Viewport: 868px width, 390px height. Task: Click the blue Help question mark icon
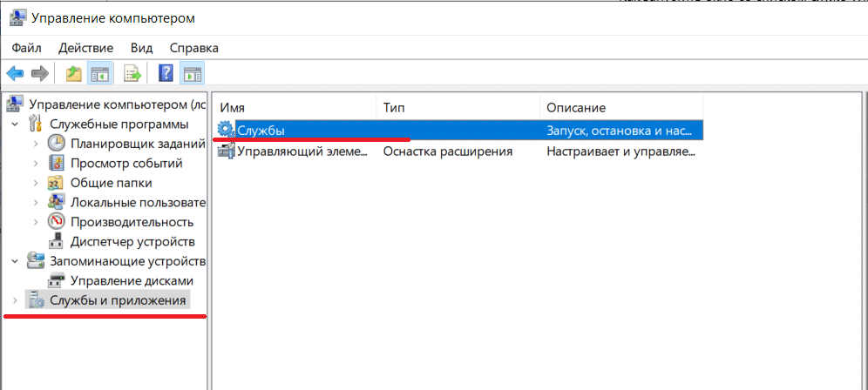coord(166,74)
